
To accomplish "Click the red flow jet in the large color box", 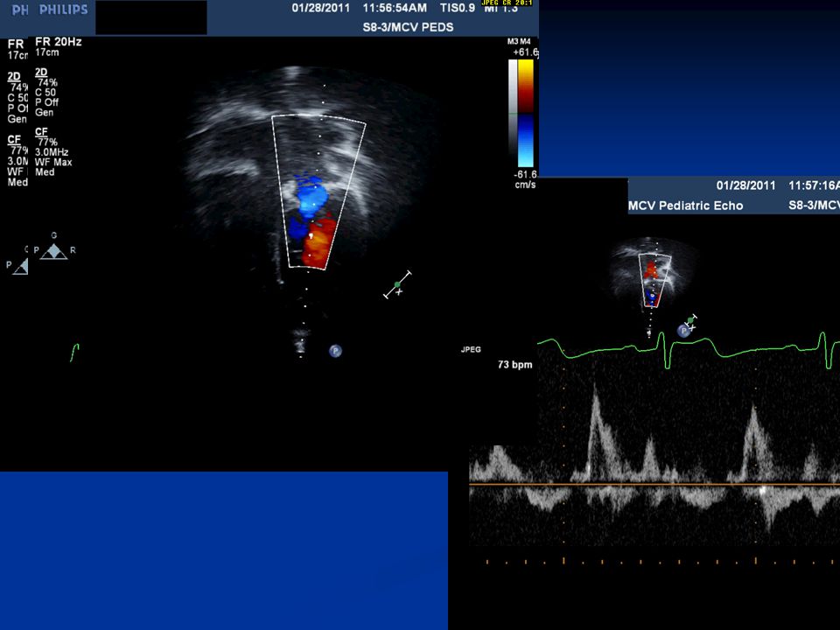I will 319,241.
